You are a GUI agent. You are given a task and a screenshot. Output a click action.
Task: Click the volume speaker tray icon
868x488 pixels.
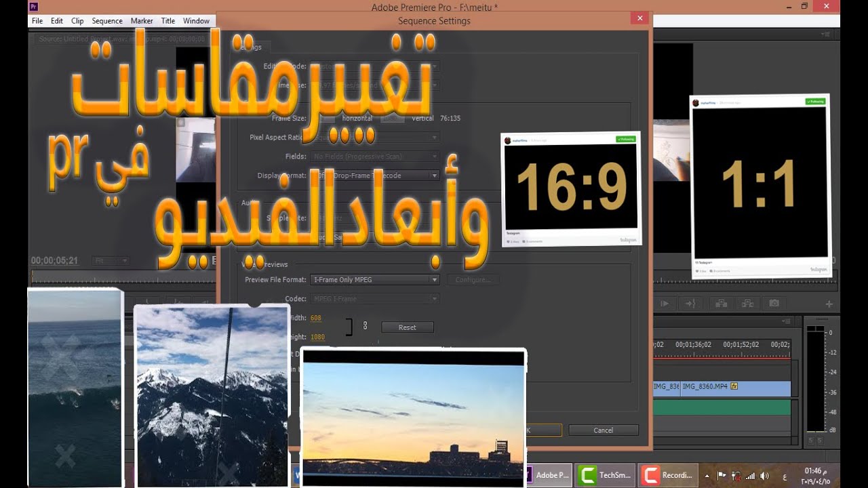(764, 476)
